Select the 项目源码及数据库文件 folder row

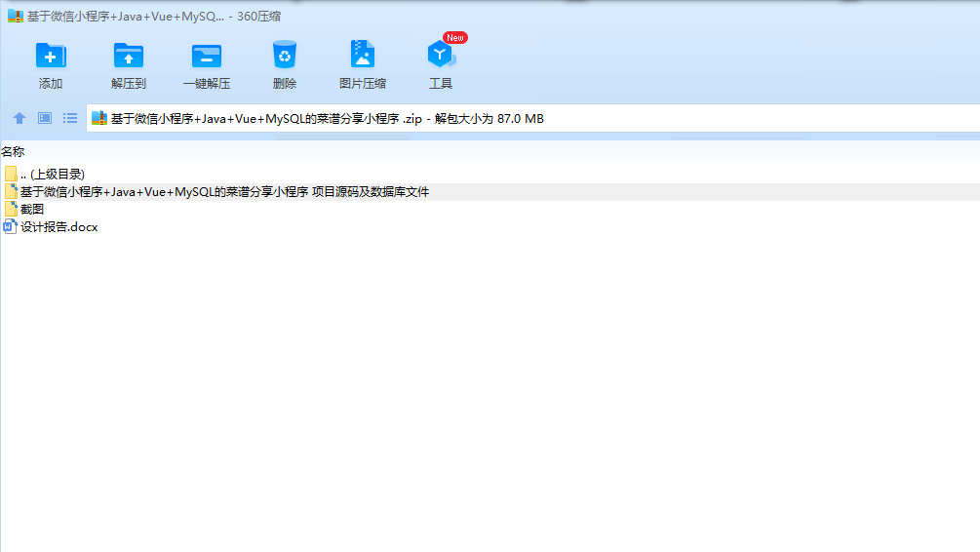(x=490, y=192)
